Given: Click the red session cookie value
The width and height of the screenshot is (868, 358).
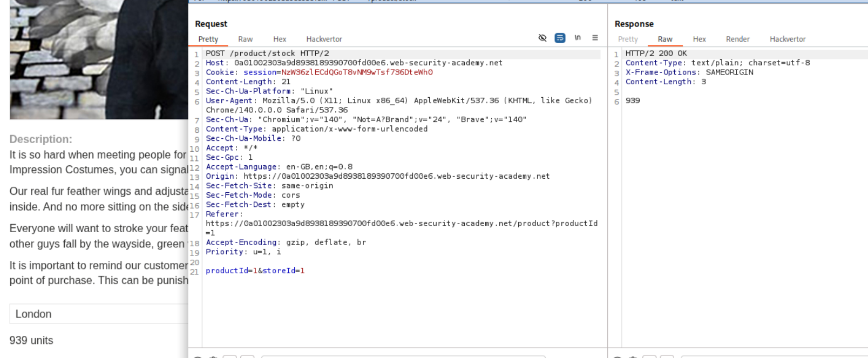Looking at the screenshot, I should [x=356, y=72].
